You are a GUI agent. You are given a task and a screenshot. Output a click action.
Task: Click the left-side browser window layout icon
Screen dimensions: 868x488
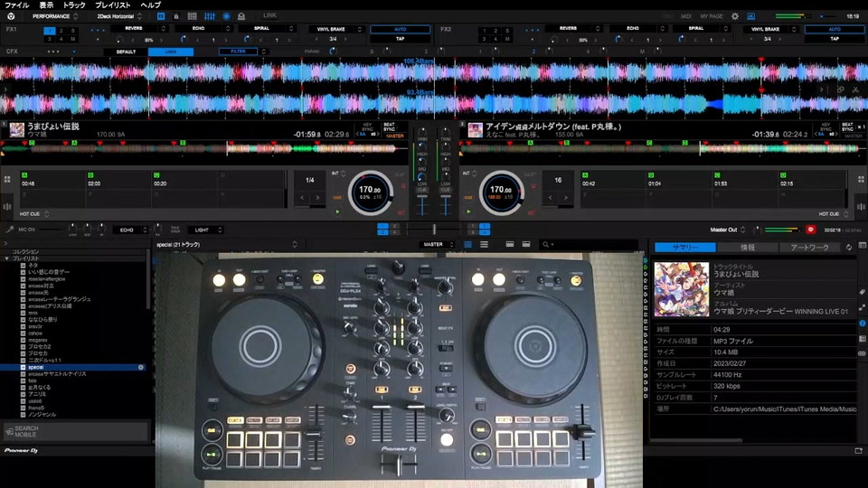[510, 244]
